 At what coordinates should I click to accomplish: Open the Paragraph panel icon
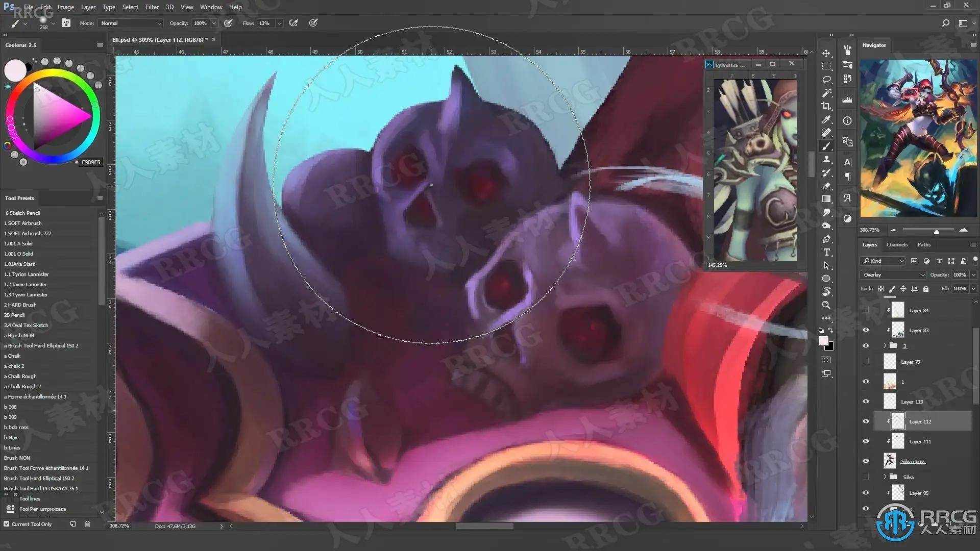tap(847, 177)
